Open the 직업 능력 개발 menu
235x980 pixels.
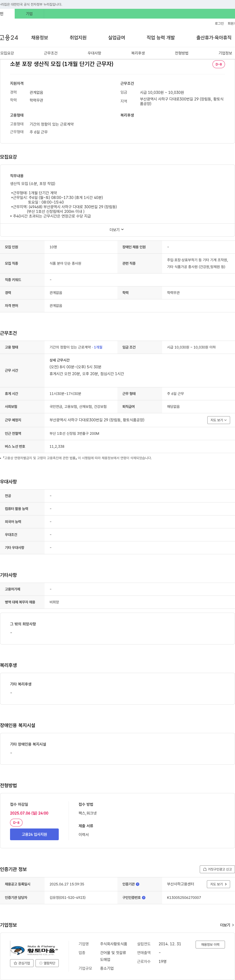(161, 38)
